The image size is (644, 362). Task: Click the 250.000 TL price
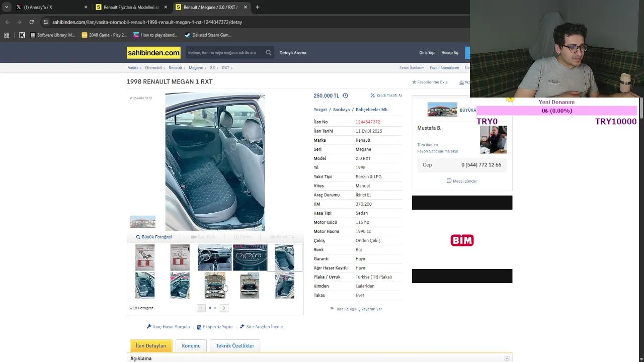(x=327, y=96)
